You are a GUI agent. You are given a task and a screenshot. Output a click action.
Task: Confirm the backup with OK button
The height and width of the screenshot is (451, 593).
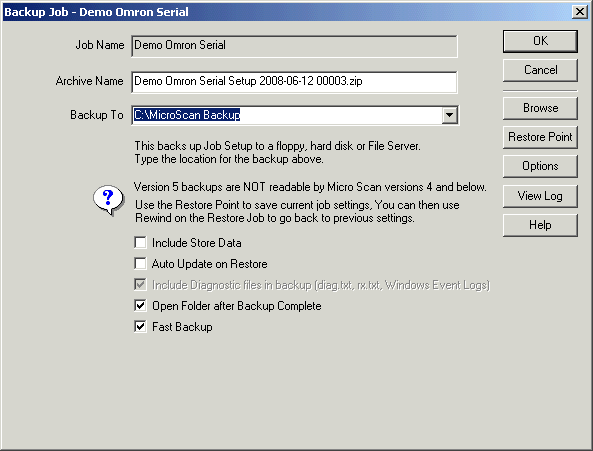[540, 41]
